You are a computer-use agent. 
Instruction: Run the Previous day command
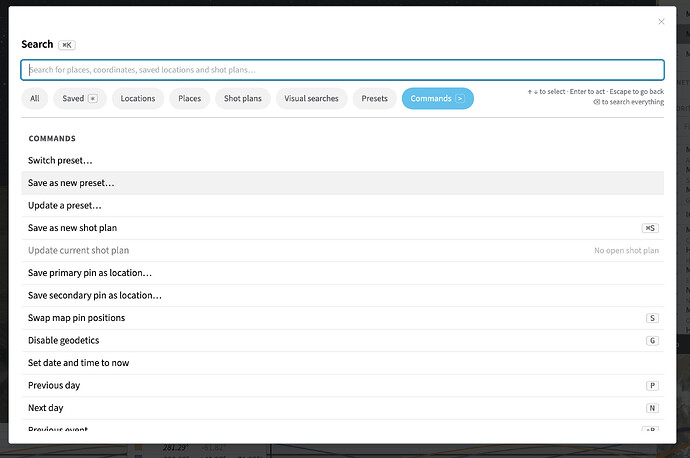pyautogui.click(x=342, y=385)
